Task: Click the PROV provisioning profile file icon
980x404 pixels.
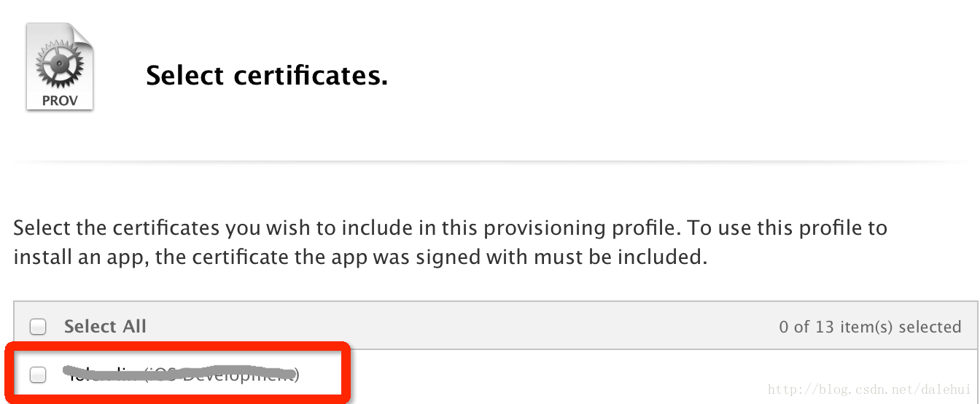Action: point(60,67)
